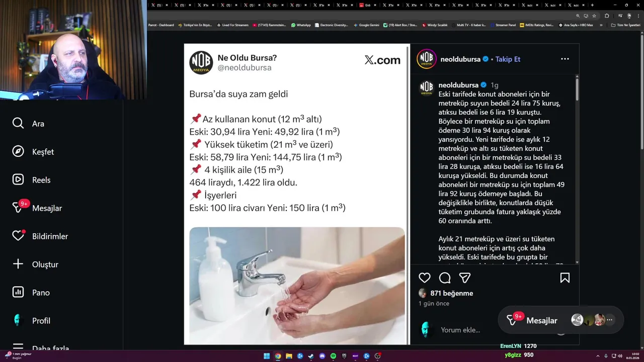View 871 beğenme likes list

[x=452, y=293]
